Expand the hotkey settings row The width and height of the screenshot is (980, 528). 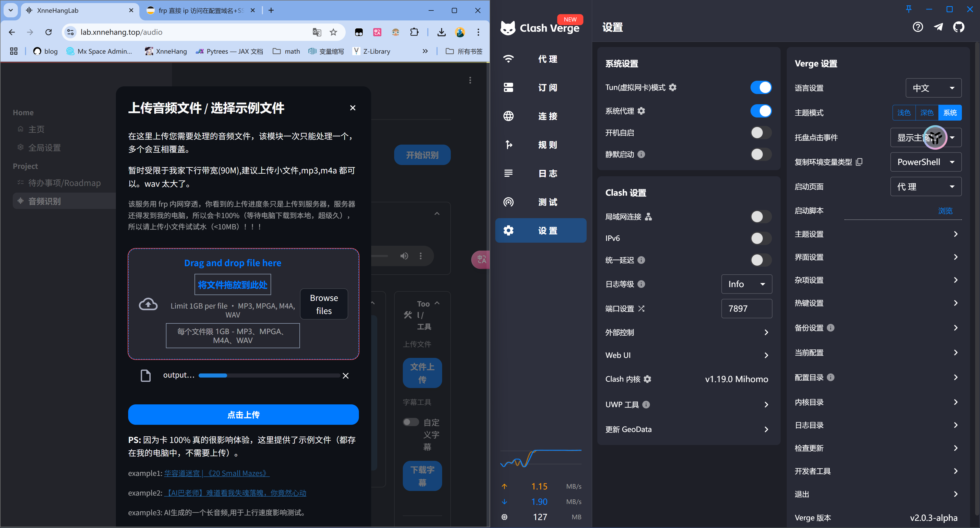pos(878,303)
